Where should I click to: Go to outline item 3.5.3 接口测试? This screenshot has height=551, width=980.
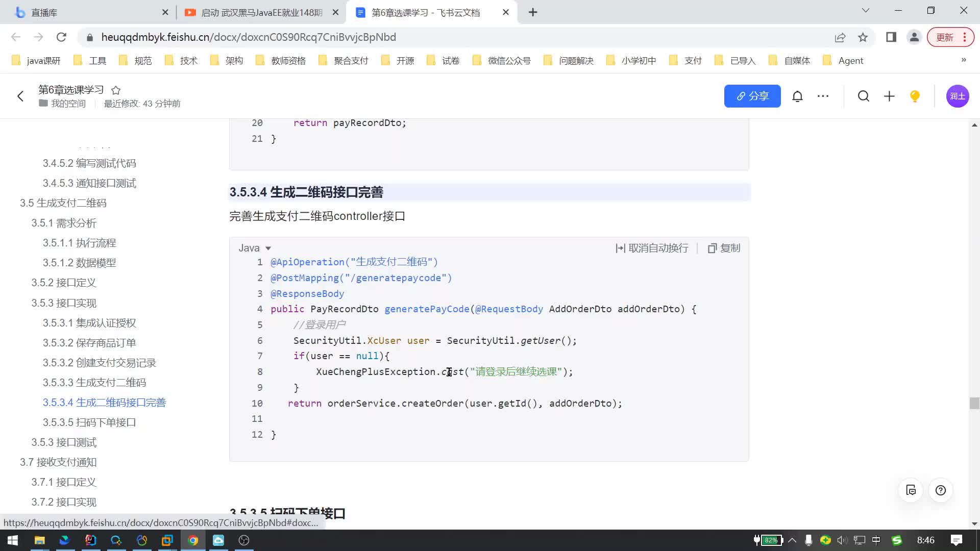64,442
